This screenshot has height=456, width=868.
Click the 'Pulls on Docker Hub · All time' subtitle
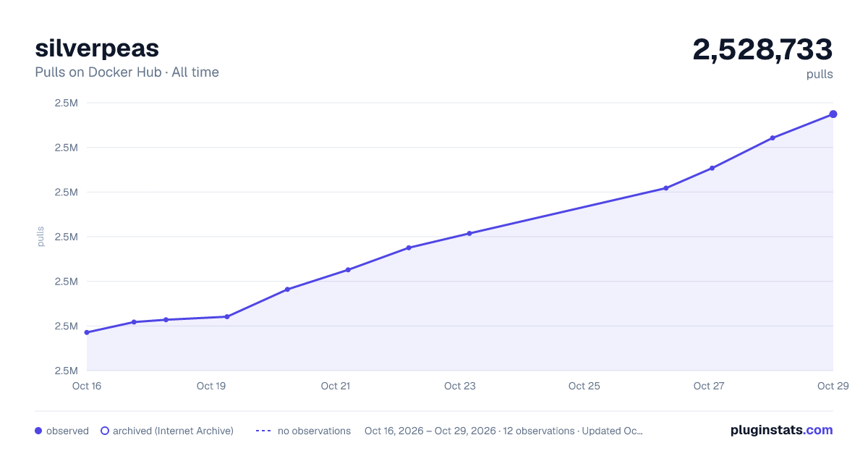[x=127, y=72]
